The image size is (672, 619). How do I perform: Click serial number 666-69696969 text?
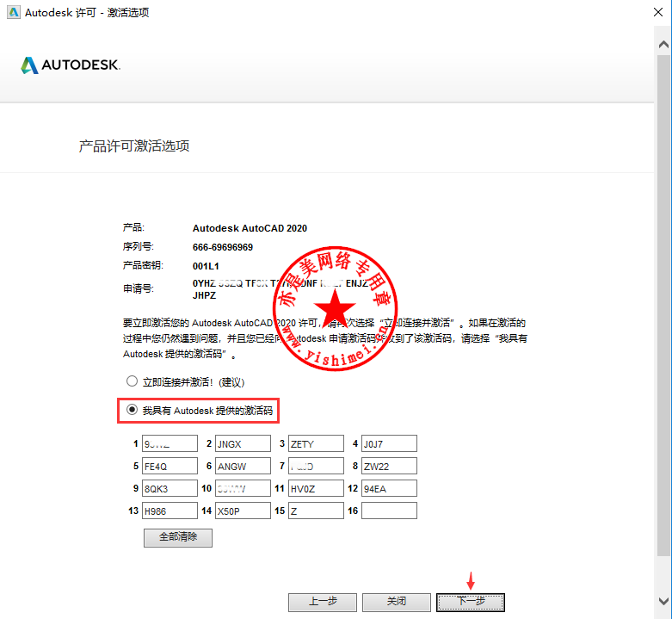(223, 247)
